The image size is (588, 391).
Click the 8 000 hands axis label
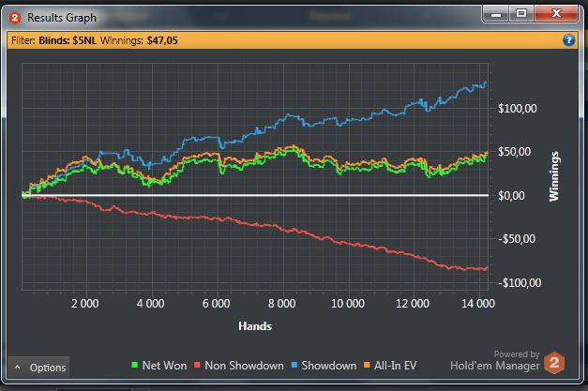[x=281, y=303]
